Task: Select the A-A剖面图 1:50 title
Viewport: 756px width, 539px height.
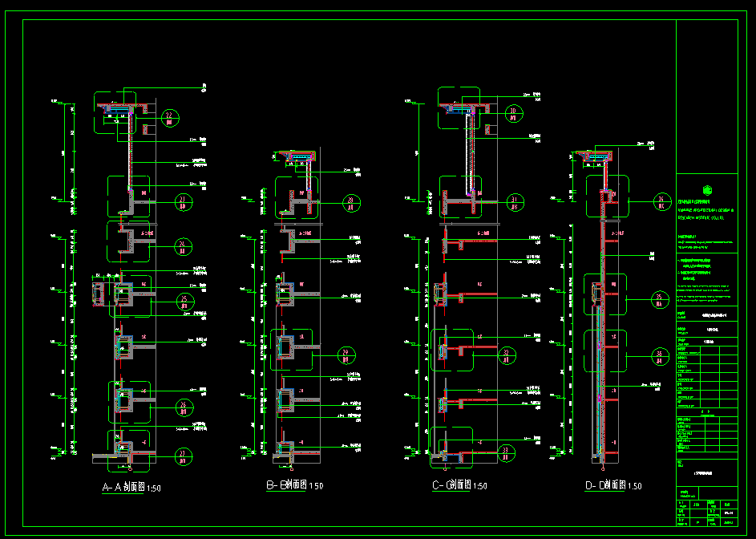Action: (133, 487)
